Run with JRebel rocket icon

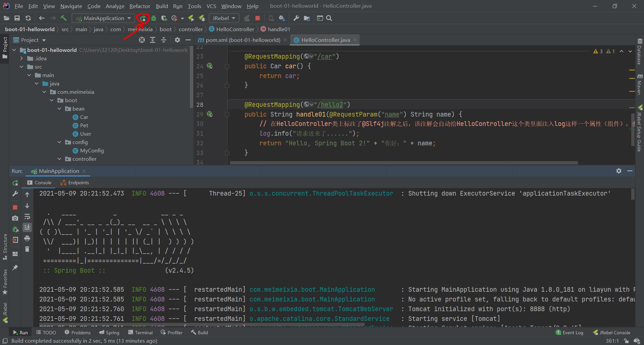tap(191, 18)
